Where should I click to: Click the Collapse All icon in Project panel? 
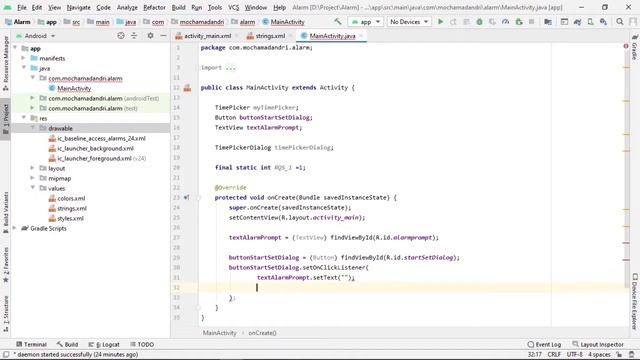pos(134,36)
